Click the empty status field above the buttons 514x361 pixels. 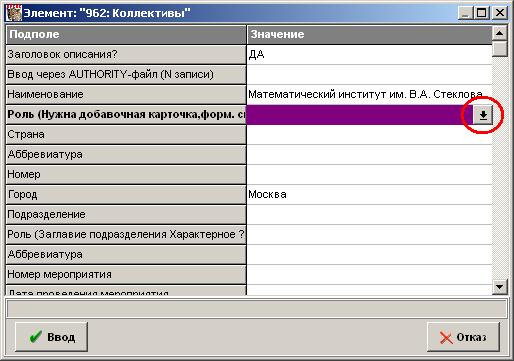257,308
